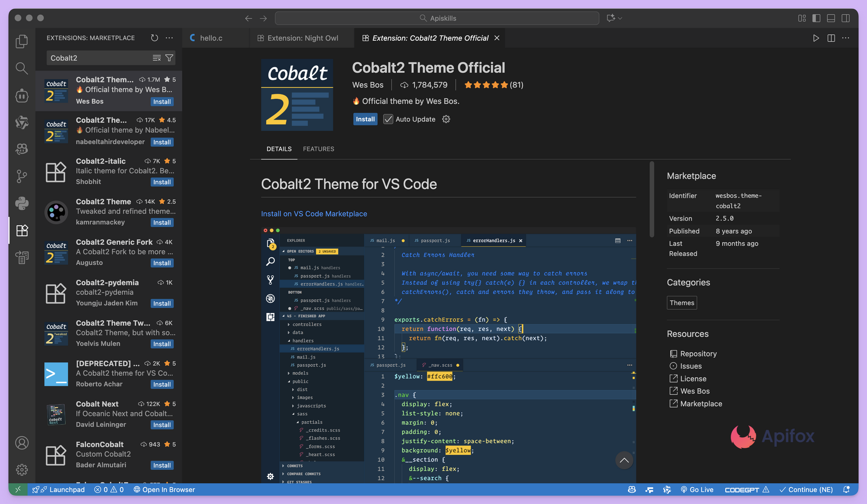Image resolution: width=867 pixels, height=504 pixels.
Task: Open the Repository resource link
Action: (698, 353)
